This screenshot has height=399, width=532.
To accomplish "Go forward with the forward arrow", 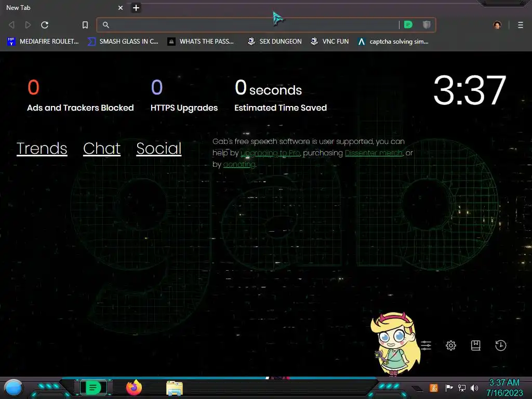I will click(x=28, y=25).
